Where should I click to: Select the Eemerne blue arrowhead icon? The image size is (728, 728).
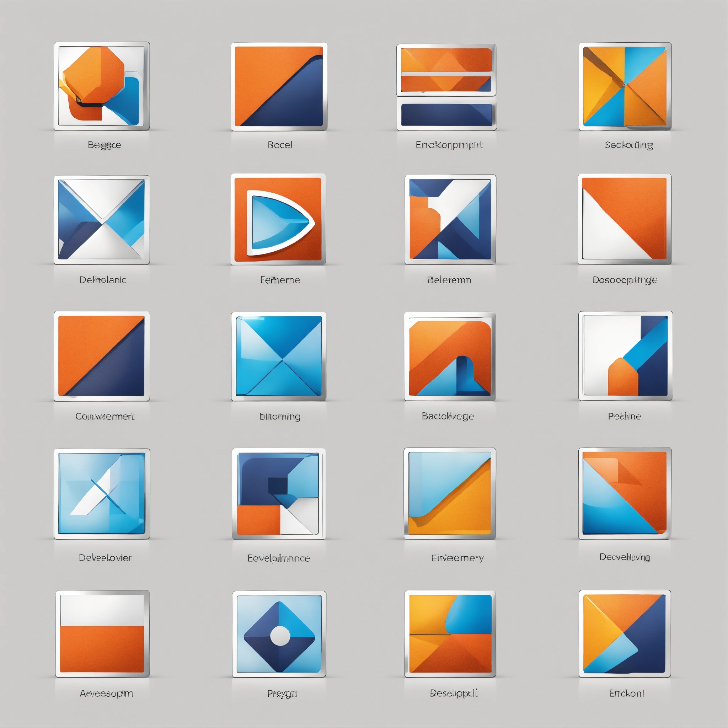278,219
